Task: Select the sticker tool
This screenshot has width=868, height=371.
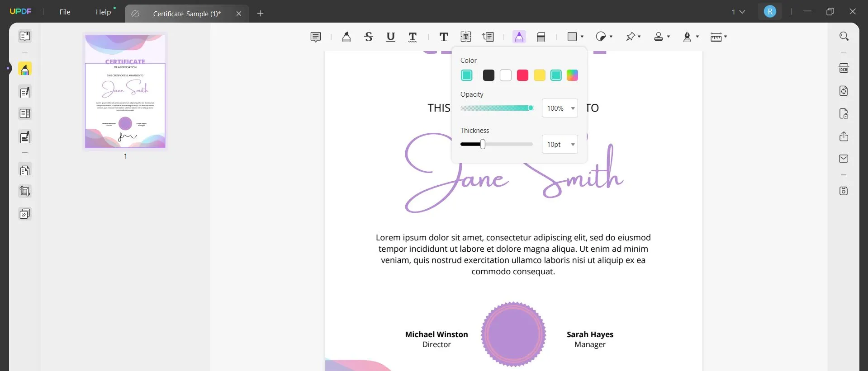Action: pyautogui.click(x=601, y=37)
